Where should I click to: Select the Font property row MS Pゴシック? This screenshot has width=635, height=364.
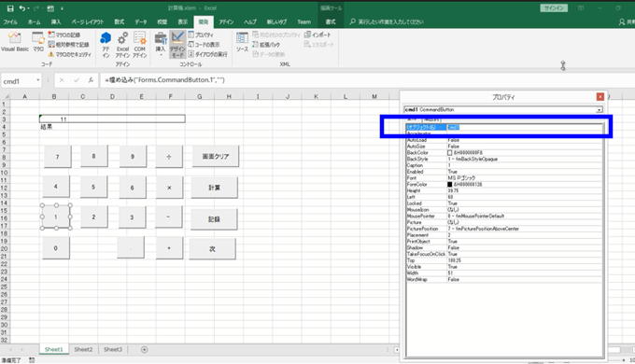coord(504,178)
